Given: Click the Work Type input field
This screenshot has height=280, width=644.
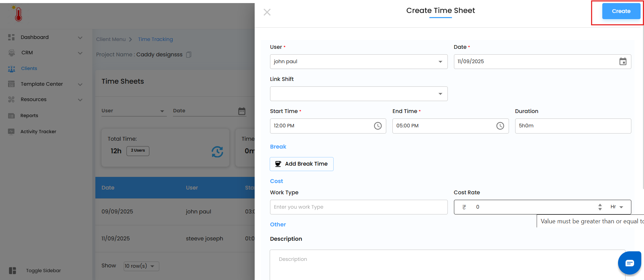Looking at the screenshot, I should [358, 207].
